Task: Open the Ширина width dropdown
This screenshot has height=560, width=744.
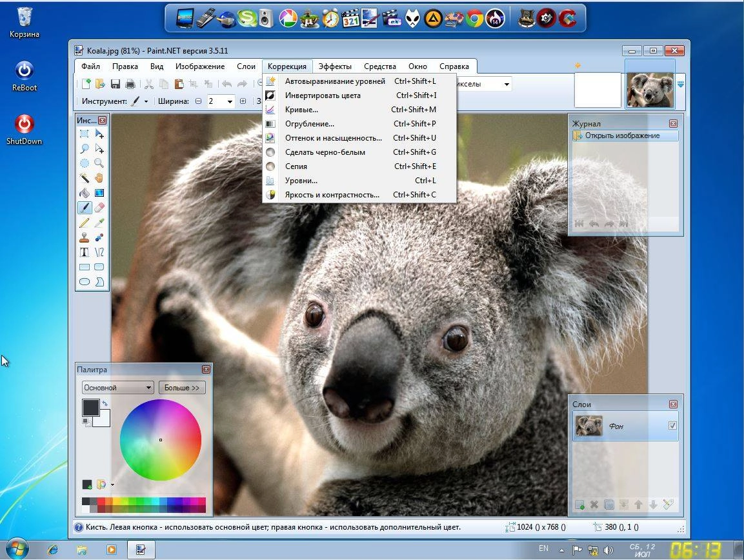Action: coord(230,101)
